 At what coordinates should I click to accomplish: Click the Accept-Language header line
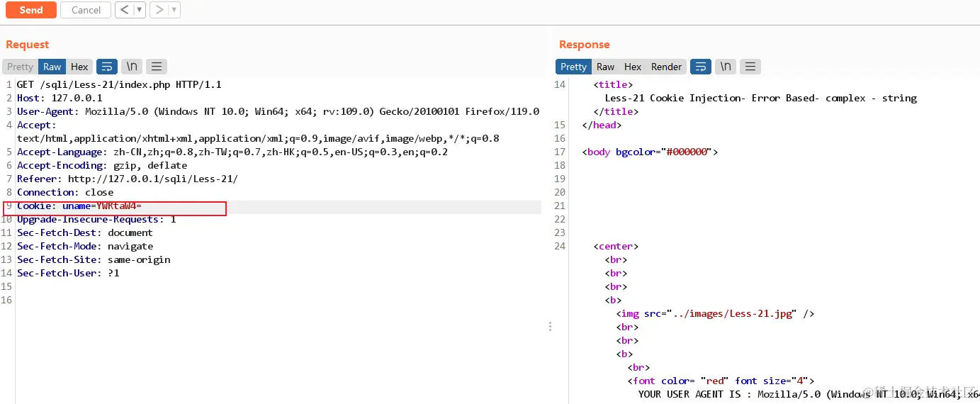point(232,152)
